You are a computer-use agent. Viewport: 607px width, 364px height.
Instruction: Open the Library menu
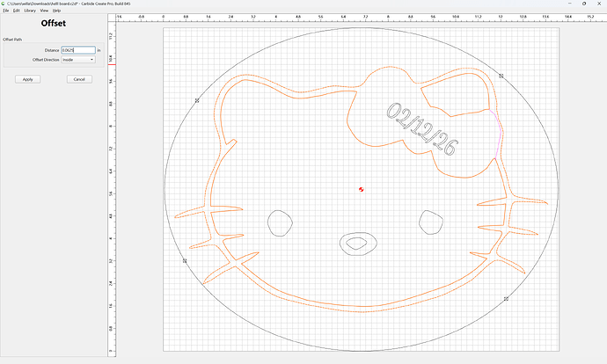click(30, 11)
